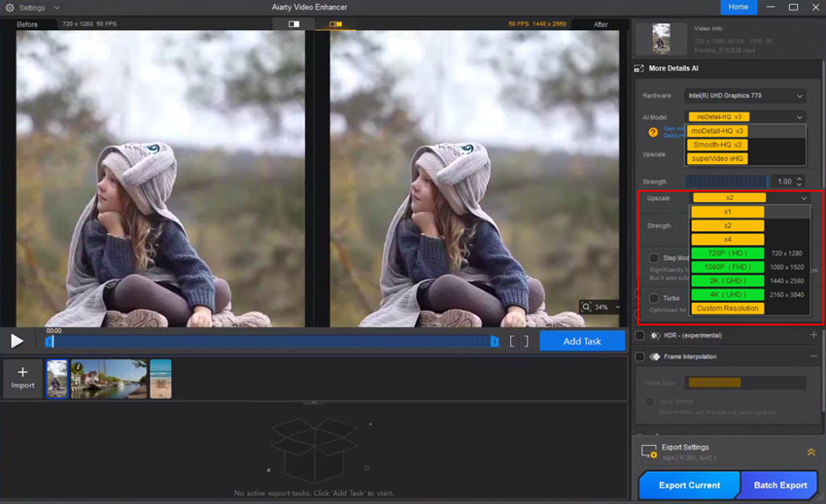The width and height of the screenshot is (826, 504).
Task: Click the Video Info preview thumbnail
Action: (x=661, y=39)
